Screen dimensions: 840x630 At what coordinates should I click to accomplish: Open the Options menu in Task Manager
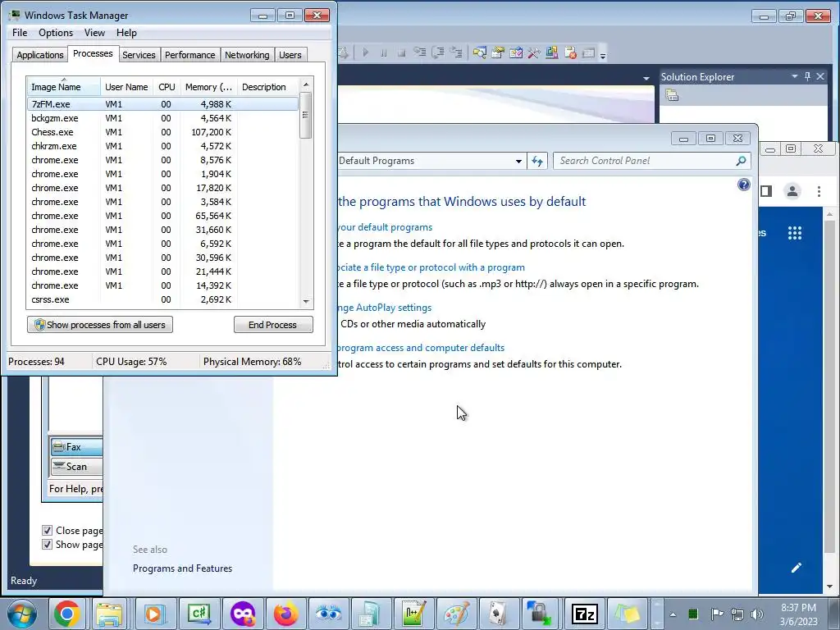click(56, 33)
